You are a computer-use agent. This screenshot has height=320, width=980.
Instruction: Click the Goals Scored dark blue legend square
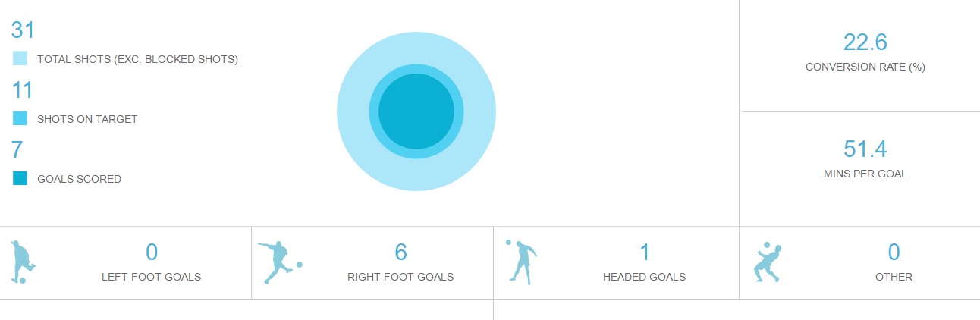20,178
